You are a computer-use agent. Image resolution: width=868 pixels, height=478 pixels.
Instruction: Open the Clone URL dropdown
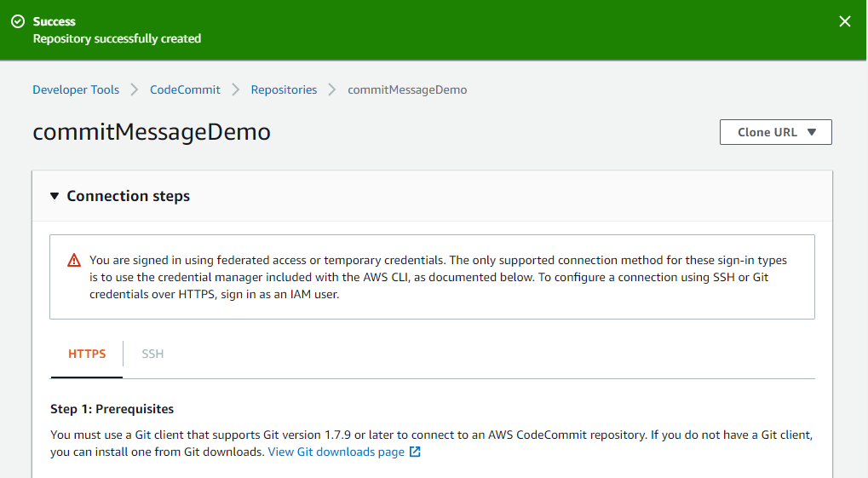tap(775, 132)
